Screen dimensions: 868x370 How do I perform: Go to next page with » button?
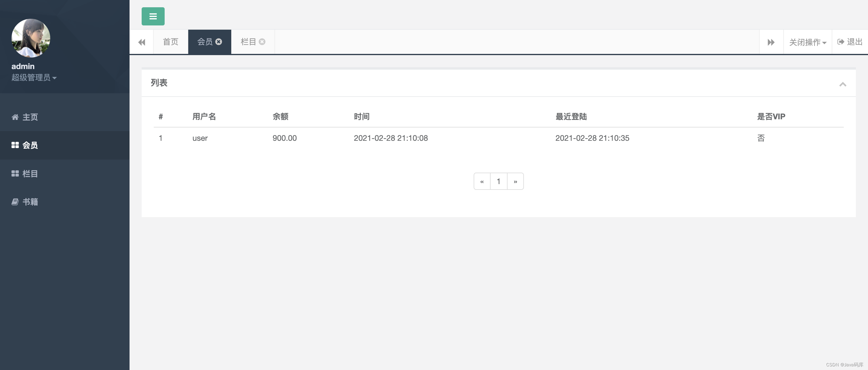pyautogui.click(x=515, y=181)
